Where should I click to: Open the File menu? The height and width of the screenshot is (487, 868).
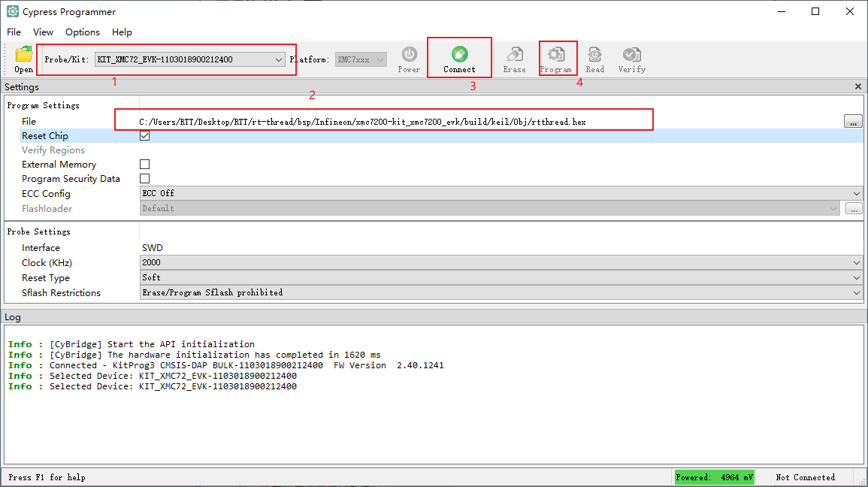point(14,32)
